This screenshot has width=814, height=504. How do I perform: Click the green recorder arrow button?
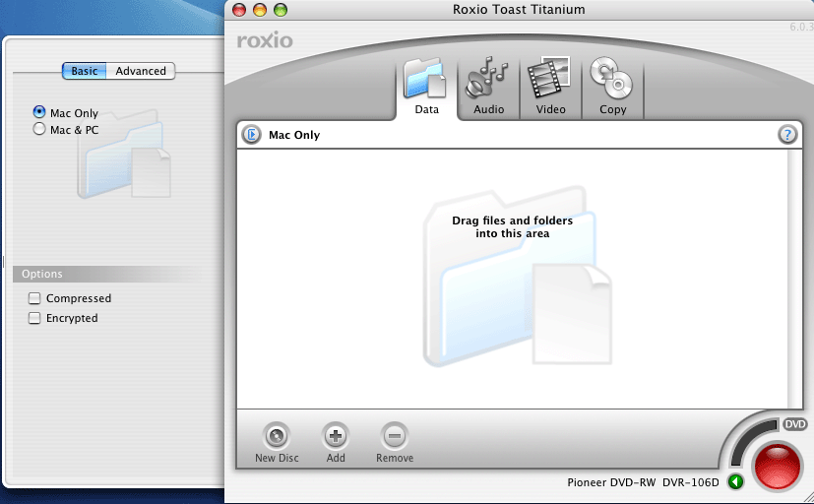tap(735, 482)
